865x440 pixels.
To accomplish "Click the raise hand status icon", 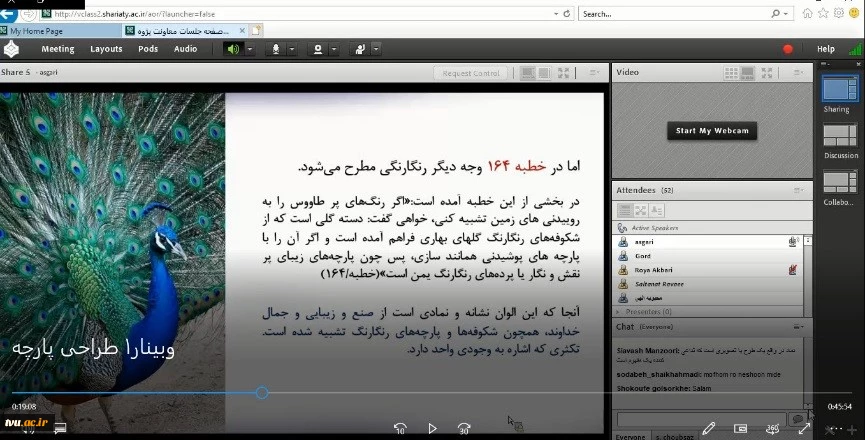I will tap(360, 49).
